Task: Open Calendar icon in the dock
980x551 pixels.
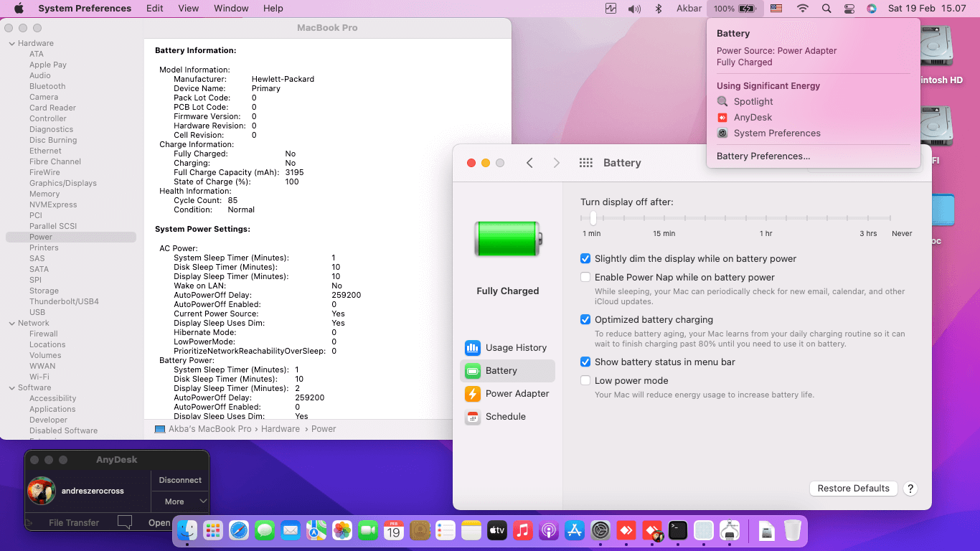Action: 394,530
